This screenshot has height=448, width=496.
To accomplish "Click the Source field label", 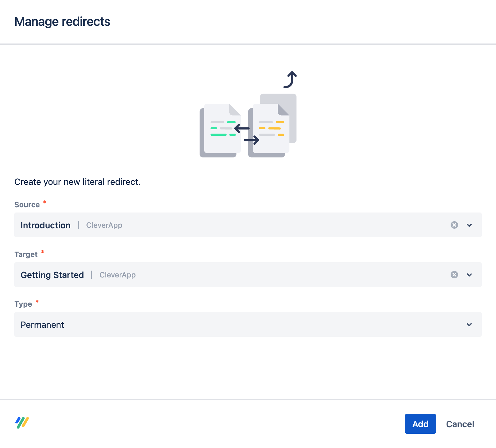I will [x=27, y=205].
